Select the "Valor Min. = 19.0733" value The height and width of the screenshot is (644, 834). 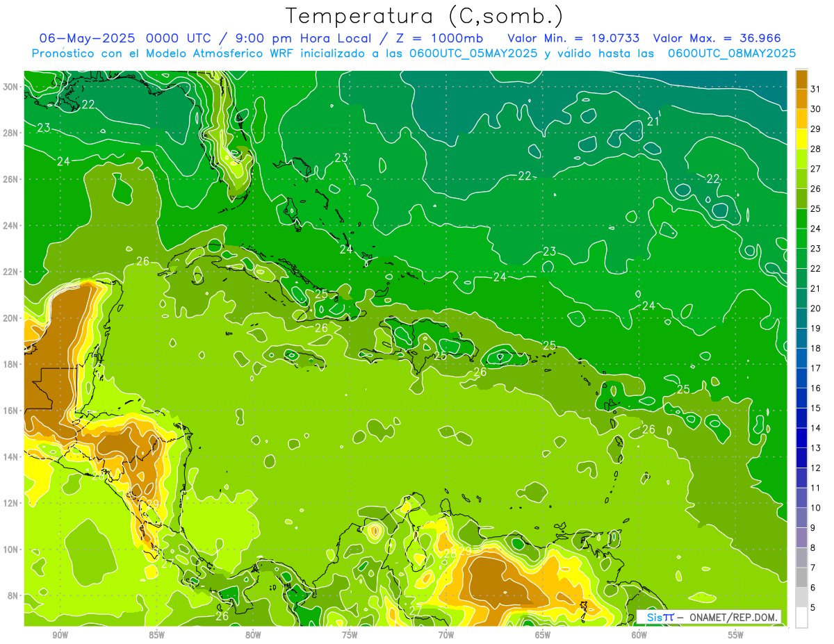click(573, 38)
